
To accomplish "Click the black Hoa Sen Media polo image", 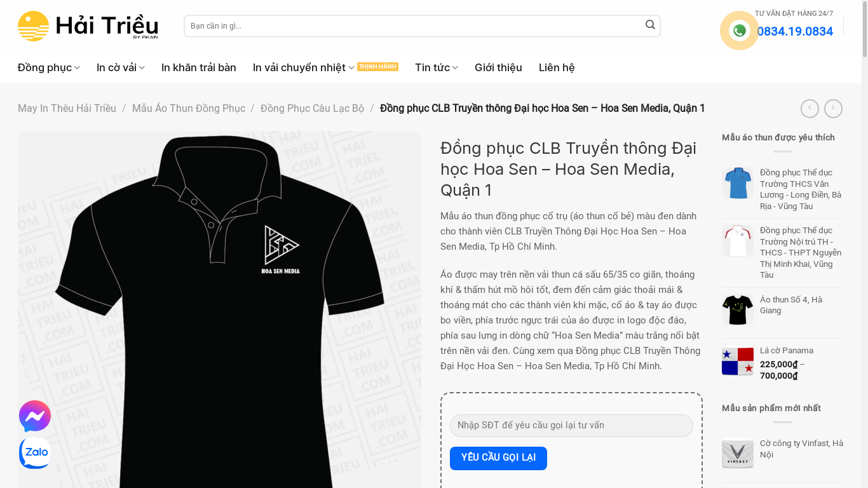I will tap(219, 310).
